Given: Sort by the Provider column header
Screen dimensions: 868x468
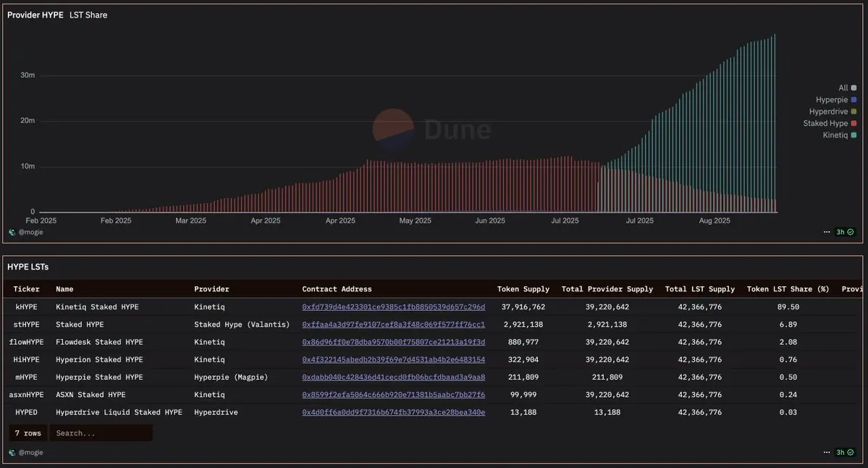Looking at the screenshot, I should pos(211,289).
